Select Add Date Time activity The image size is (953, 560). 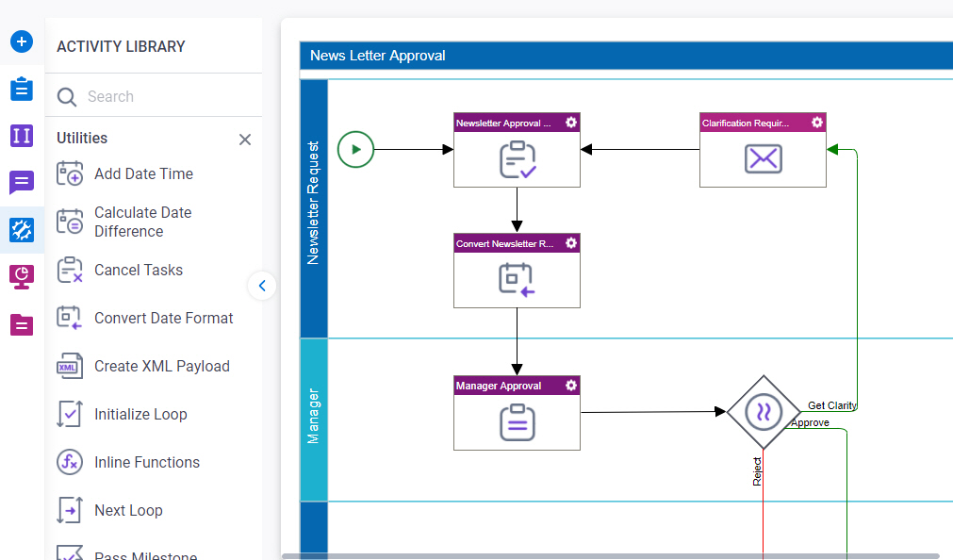144,173
